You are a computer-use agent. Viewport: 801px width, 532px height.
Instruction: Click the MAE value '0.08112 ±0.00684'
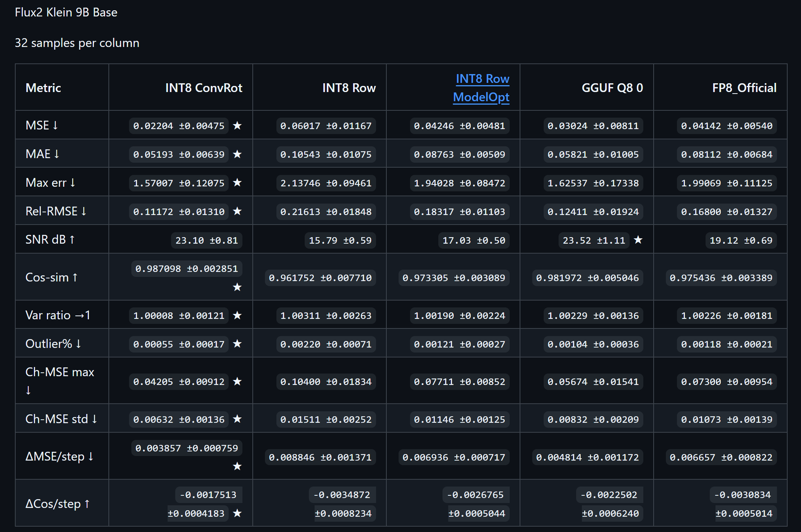click(x=727, y=154)
